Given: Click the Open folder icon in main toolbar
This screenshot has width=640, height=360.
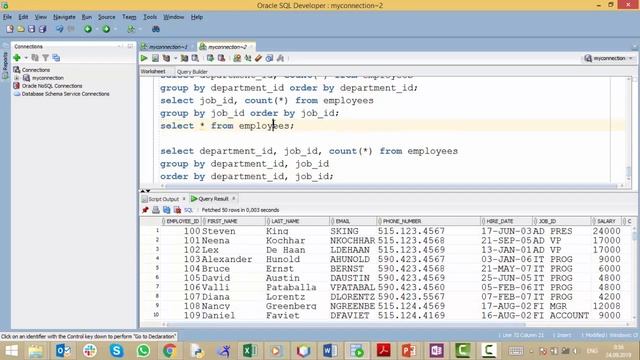Looking at the screenshot, I should pyautogui.click(x=21, y=29).
